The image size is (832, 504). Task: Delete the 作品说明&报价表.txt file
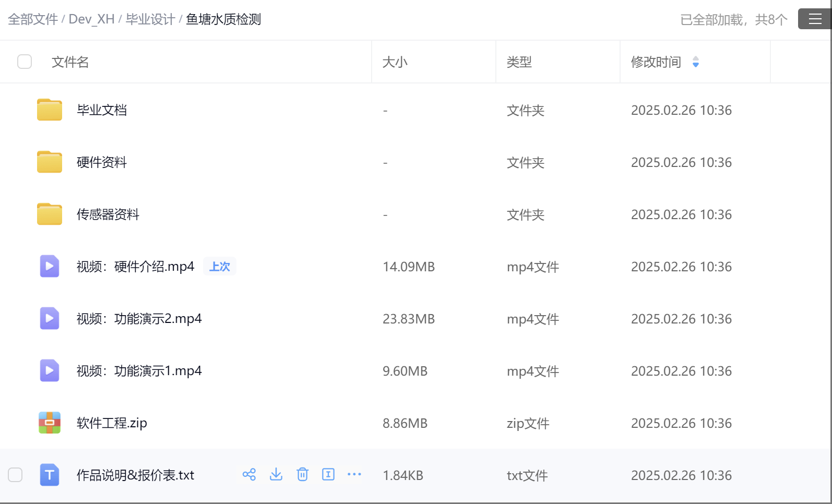click(302, 474)
